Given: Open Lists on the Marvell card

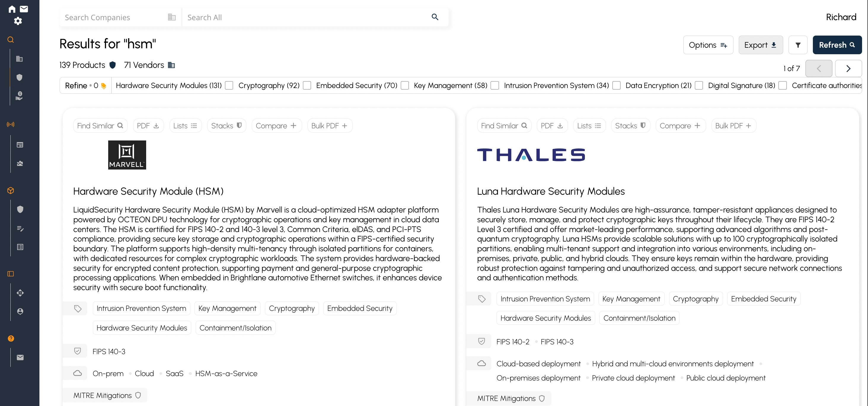Looking at the screenshot, I should coord(185,126).
